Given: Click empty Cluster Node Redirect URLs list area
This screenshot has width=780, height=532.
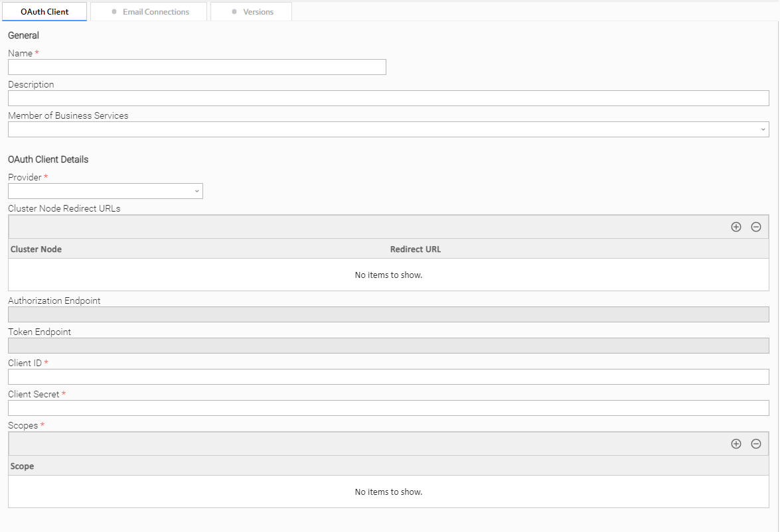Looking at the screenshot, I should (388, 275).
